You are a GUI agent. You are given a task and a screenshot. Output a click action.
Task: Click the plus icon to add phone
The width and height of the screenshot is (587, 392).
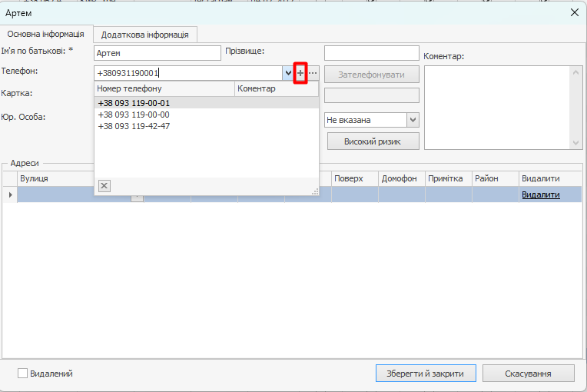coord(301,73)
